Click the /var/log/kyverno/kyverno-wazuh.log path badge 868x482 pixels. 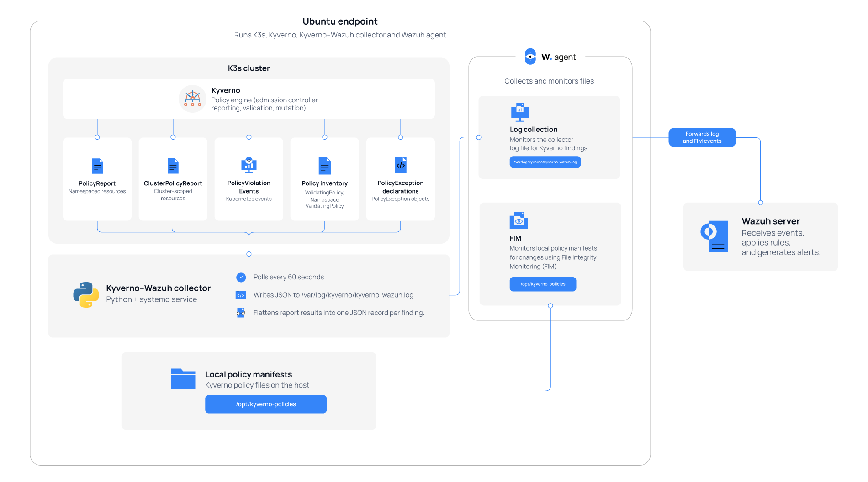545,162
